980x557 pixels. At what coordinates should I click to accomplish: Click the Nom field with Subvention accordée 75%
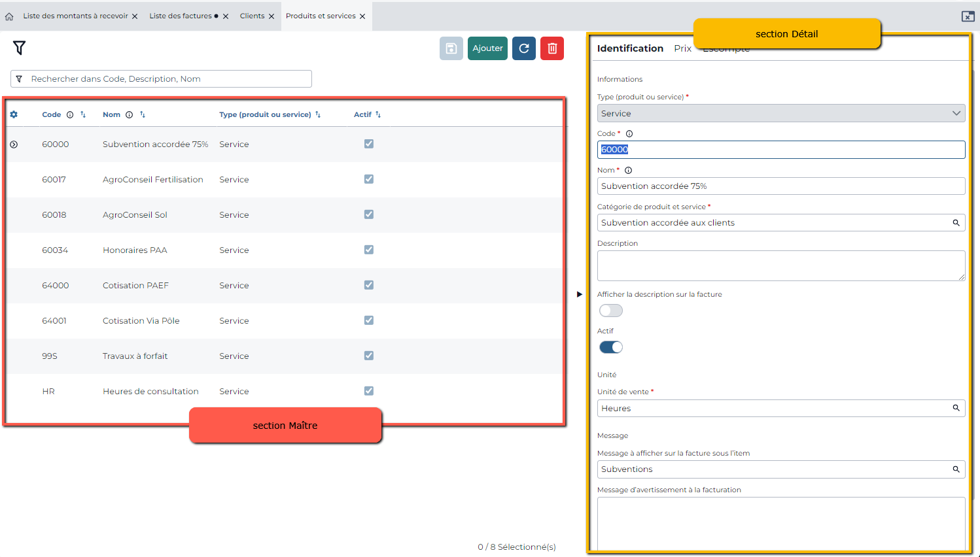(x=781, y=186)
